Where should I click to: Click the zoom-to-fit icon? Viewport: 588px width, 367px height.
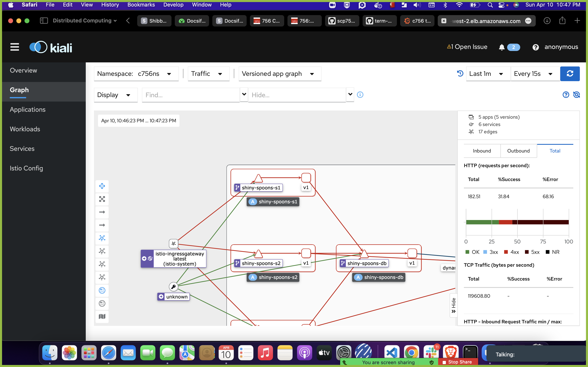tap(102, 199)
